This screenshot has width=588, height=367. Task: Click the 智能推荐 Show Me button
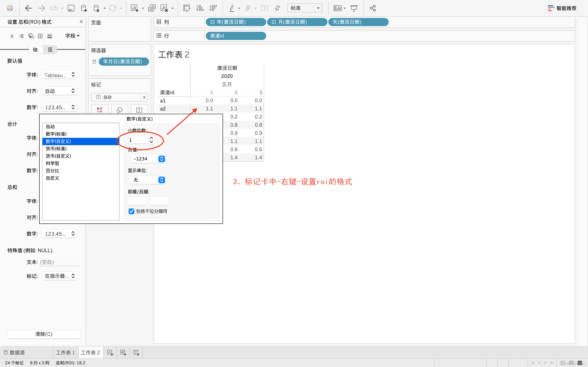click(562, 8)
